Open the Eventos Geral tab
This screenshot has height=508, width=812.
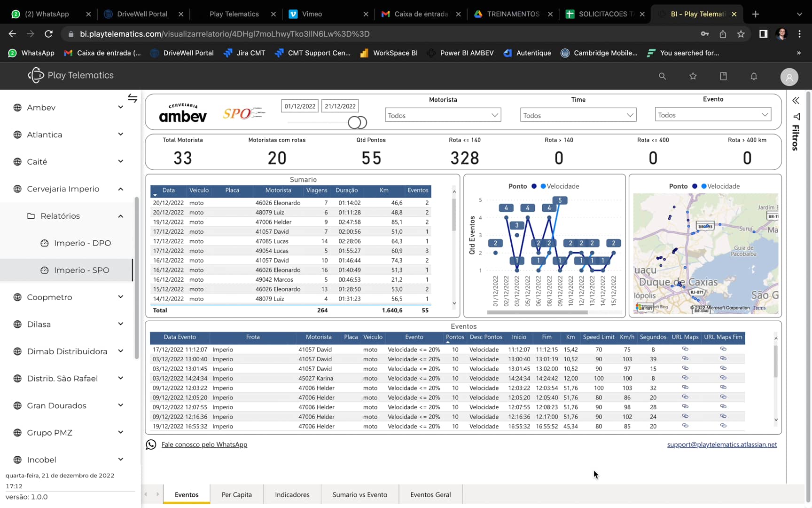[430, 494]
